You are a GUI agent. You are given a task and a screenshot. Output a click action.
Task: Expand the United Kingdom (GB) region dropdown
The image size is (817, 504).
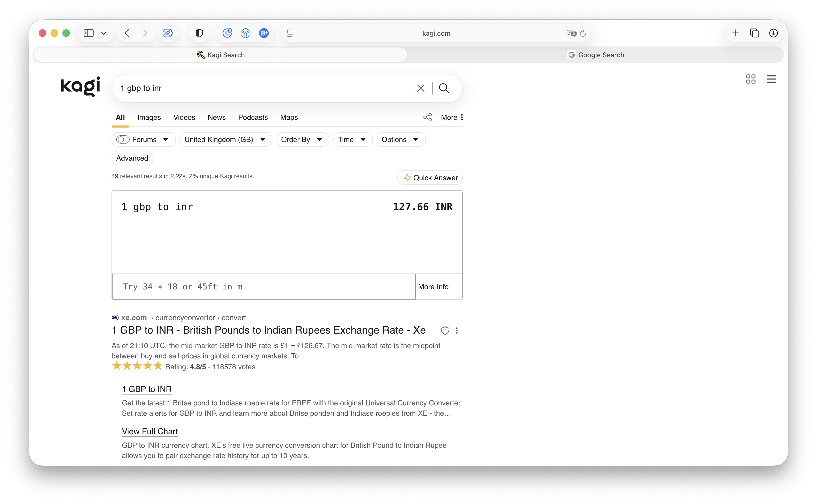click(x=226, y=139)
